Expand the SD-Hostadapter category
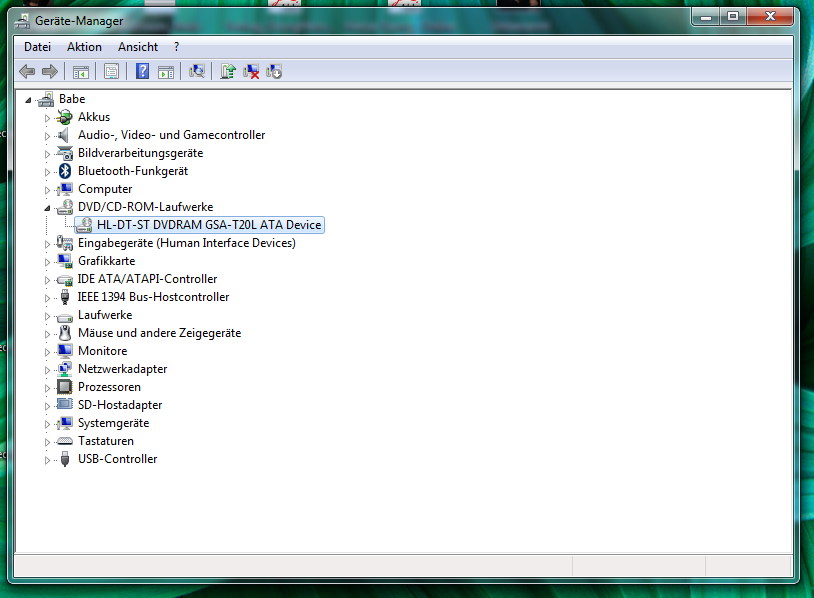 point(47,406)
